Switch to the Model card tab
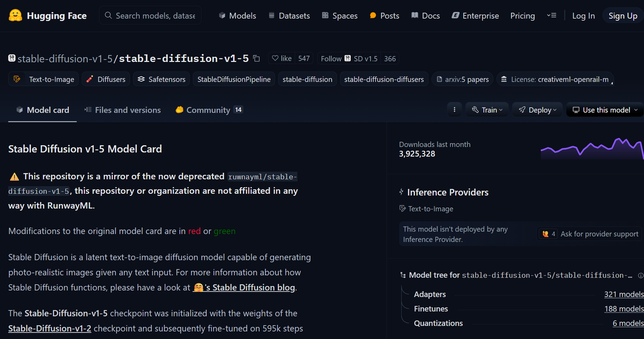644x339 pixels. [42, 110]
